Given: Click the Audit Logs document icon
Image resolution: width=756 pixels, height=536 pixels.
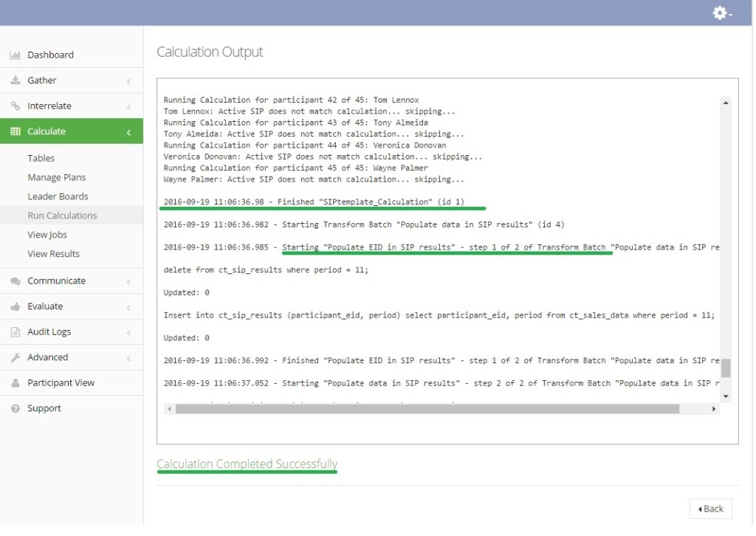Looking at the screenshot, I should [16, 331].
